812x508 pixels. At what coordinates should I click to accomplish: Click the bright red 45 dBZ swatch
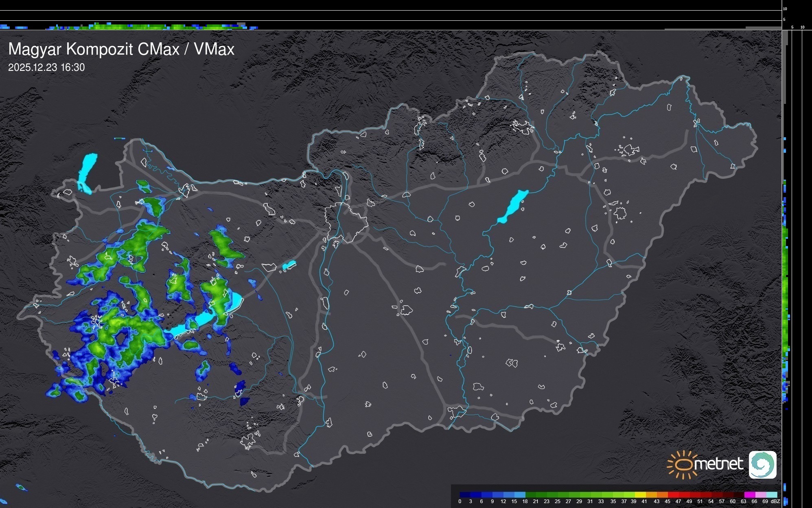click(x=672, y=495)
